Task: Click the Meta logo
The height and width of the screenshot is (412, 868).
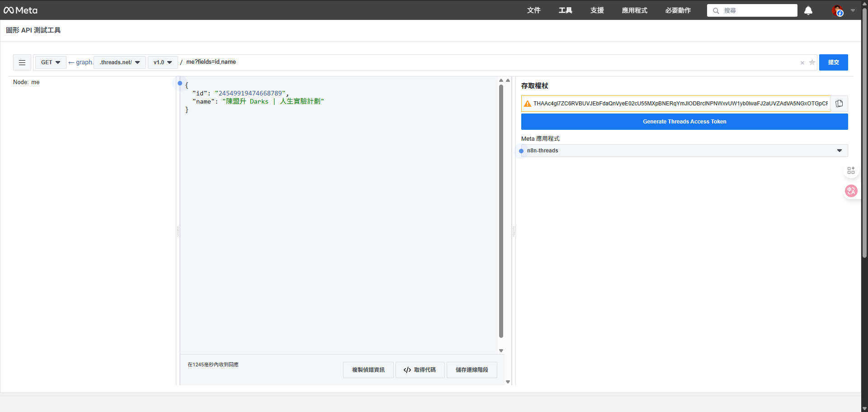Action: coord(20,10)
